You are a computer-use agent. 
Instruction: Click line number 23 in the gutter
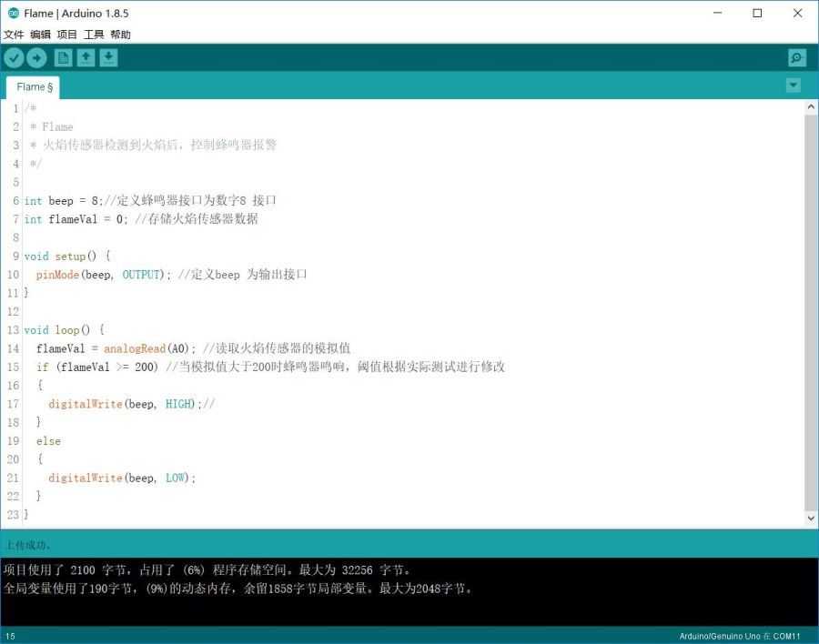[13, 515]
